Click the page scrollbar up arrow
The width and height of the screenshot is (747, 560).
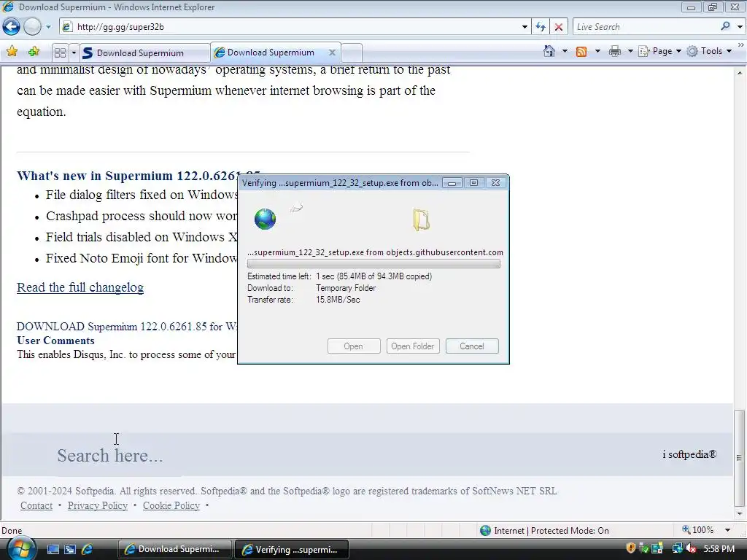pos(740,73)
